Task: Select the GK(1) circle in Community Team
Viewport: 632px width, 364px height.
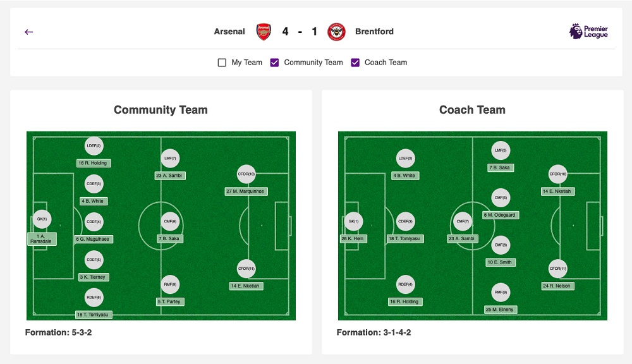Action: pyautogui.click(x=42, y=219)
